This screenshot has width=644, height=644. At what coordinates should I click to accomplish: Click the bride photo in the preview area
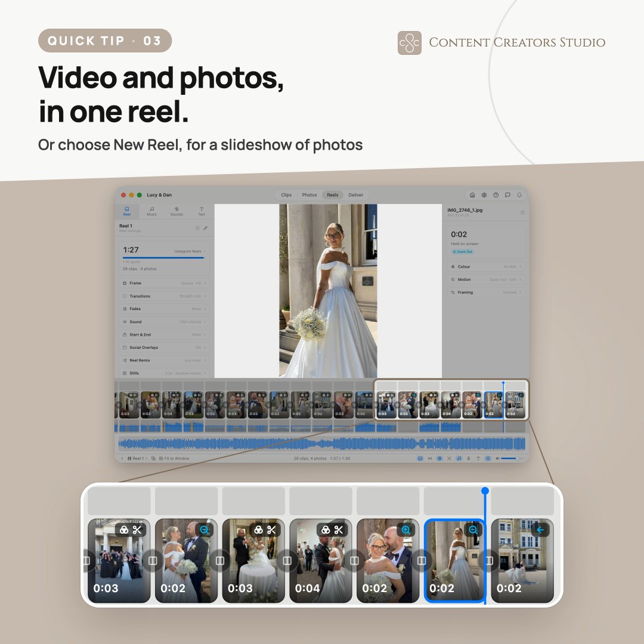(x=328, y=291)
